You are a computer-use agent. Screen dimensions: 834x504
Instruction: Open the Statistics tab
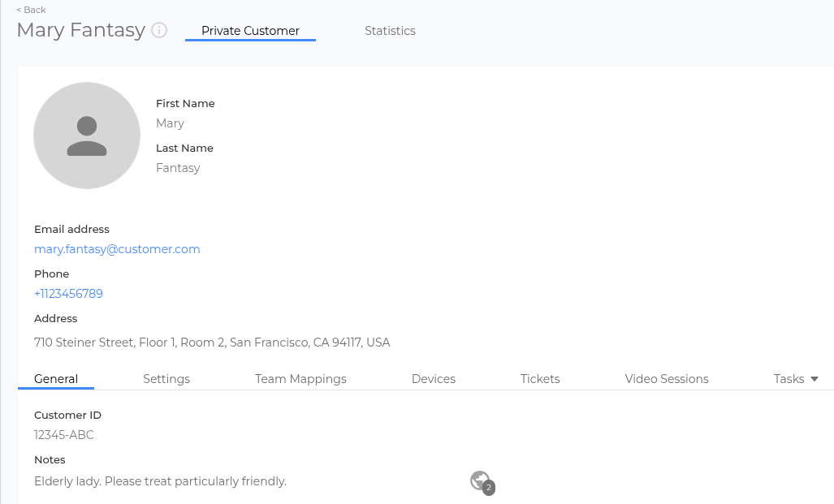390,31
